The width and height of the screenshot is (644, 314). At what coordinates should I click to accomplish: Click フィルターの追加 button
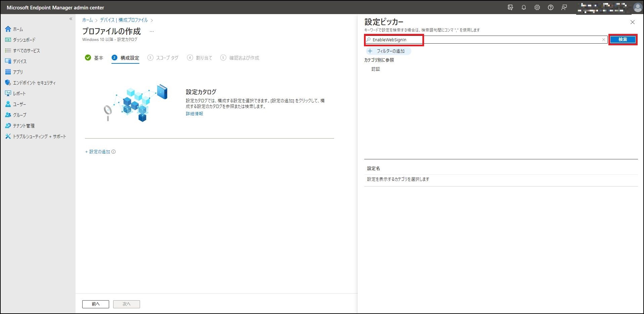click(x=388, y=51)
